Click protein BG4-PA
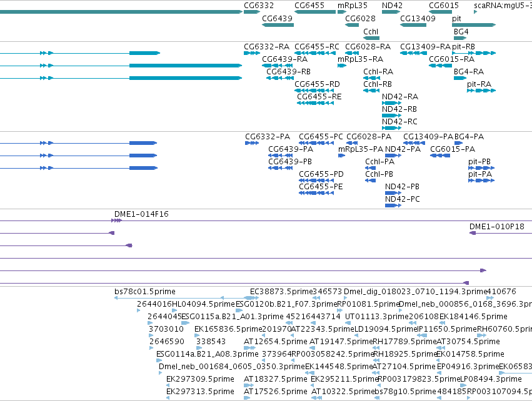This screenshot has height=401, width=532. click(x=469, y=137)
